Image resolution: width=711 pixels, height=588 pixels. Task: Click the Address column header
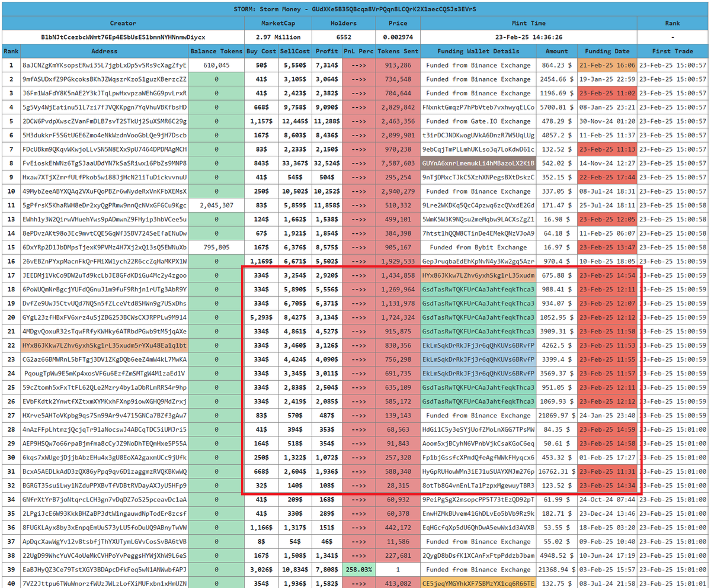click(104, 52)
